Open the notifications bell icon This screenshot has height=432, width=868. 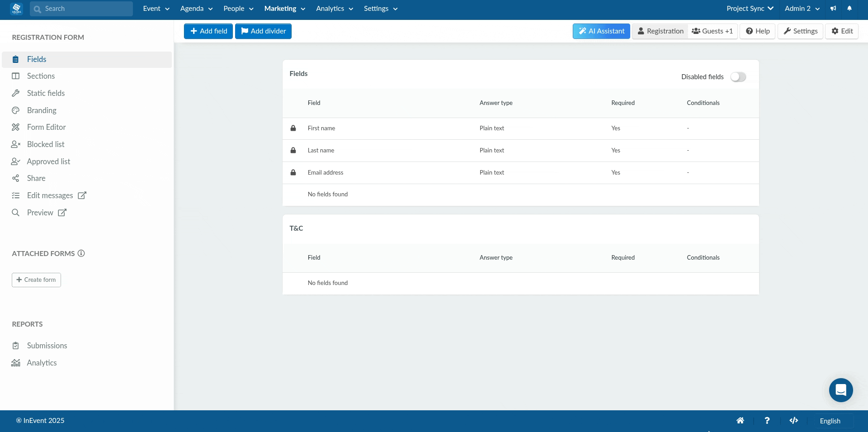(x=849, y=9)
